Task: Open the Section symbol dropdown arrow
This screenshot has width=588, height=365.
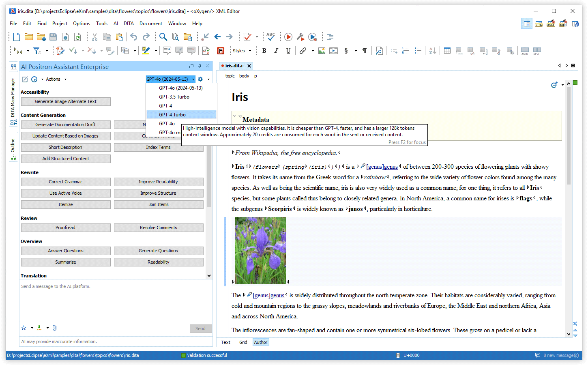Action: pos(356,51)
